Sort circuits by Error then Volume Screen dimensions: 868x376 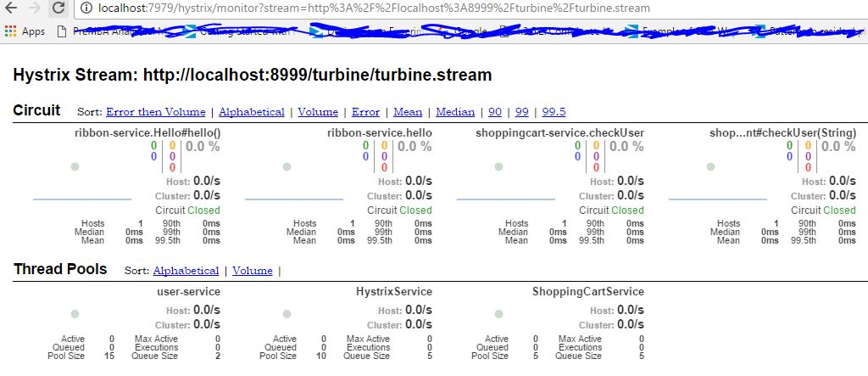pyautogui.click(x=156, y=112)
